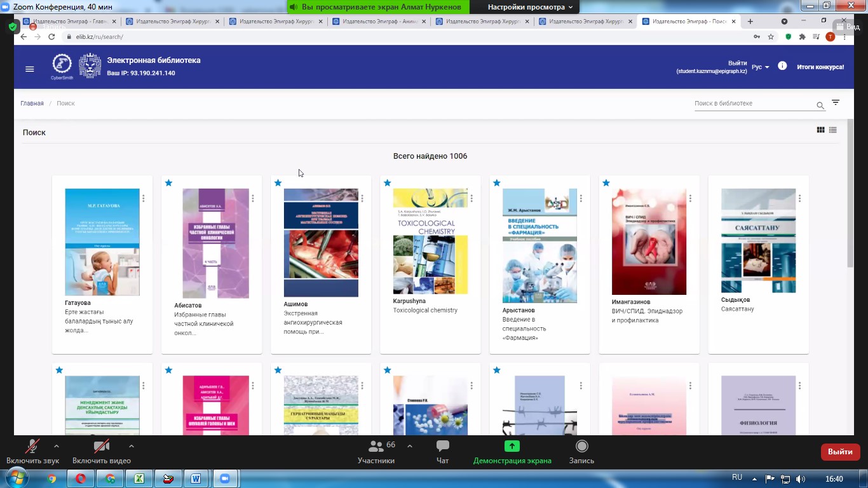Screen dimensions: 868x488
Task: Open the Участники participants list
Action: [x=376, y=452]
